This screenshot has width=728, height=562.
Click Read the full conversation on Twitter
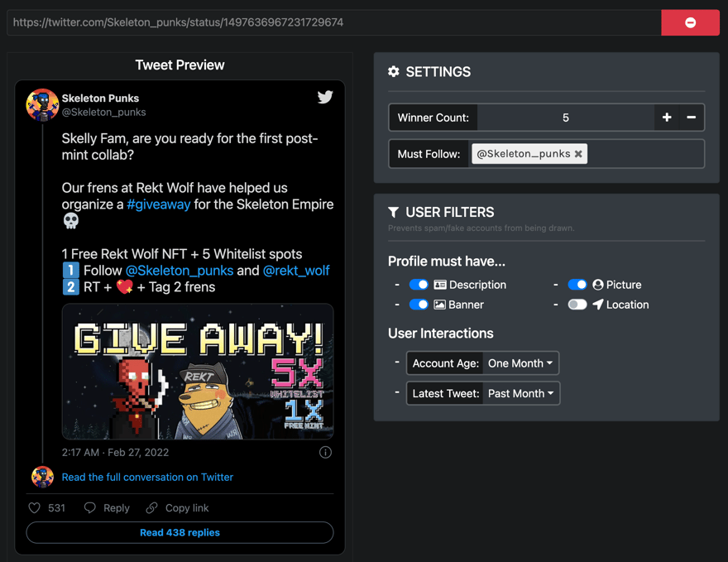tap(147, 477)
